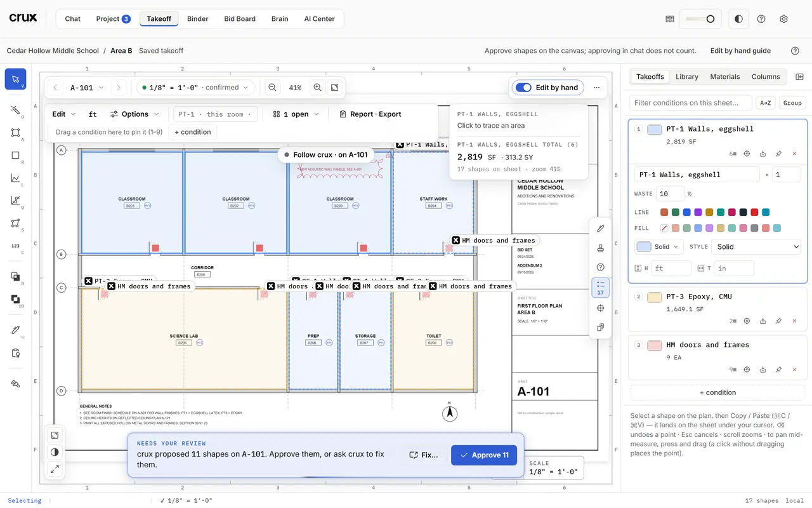Click the Filter conditions on this sheet field

tap(690, 103)
